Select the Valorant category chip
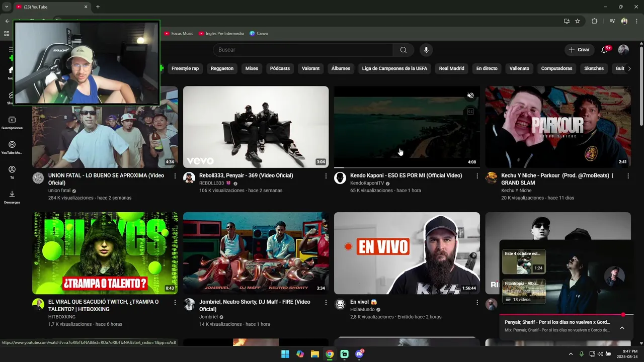Image resolution: width=644 pixels, height=362 pixels. point(310,68)
